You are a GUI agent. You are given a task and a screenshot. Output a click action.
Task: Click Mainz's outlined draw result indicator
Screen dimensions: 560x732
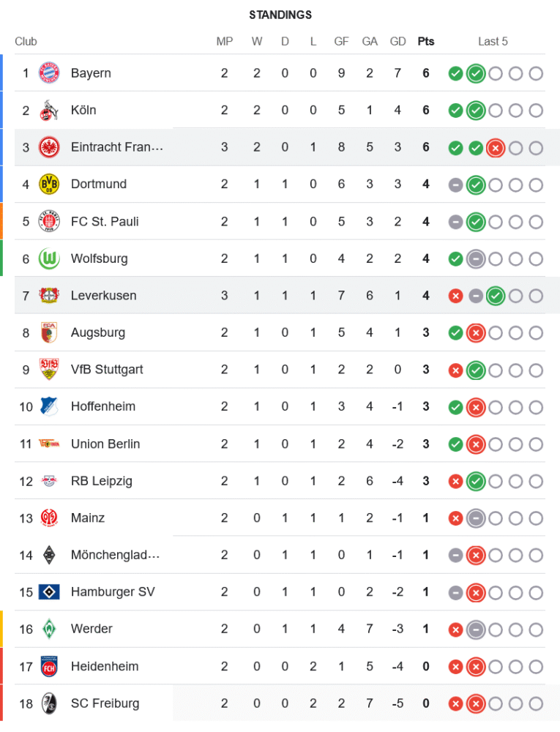(x=476, y=518)
